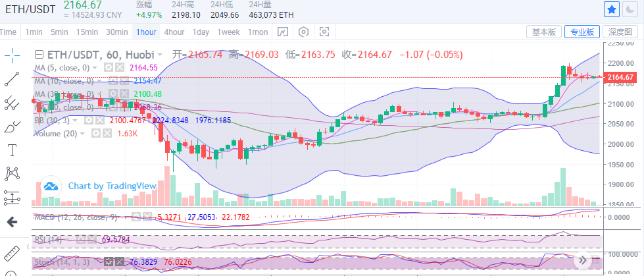
Task: Remove the MA (5, close, 0) indicator
Action: (120, 67)
